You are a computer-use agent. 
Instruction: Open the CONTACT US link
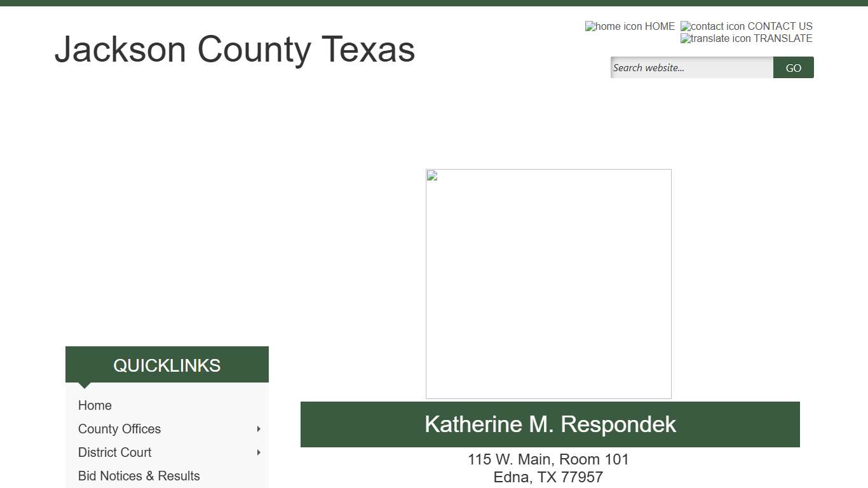point(780,27)
